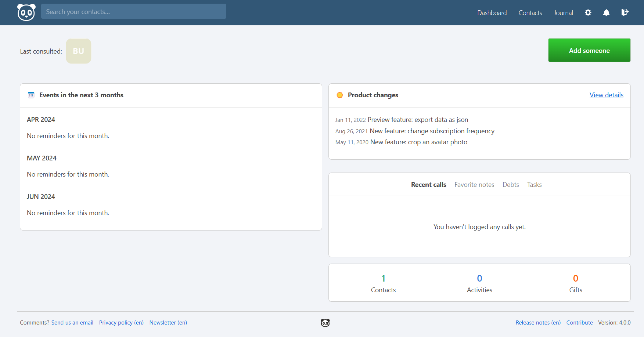644x337 pixels.
Task: Click the Version: 4.0.0 text
Action: [614, 323]
